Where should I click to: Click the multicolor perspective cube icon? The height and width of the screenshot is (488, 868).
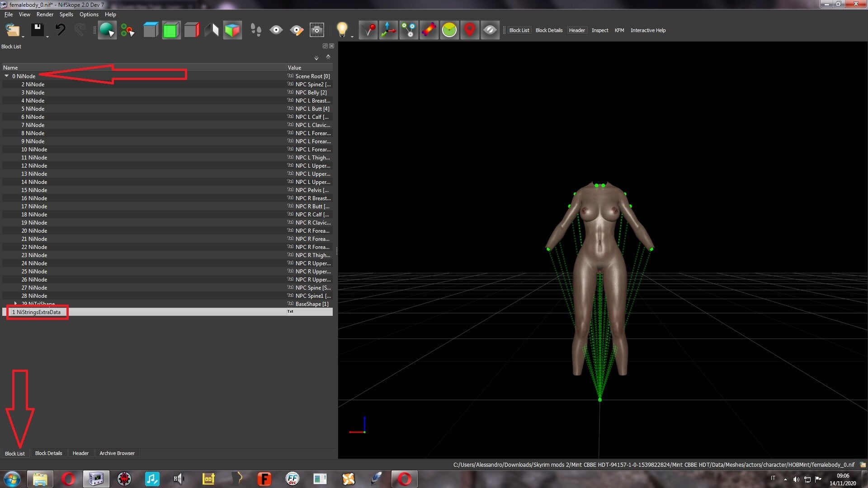(232, 30)
